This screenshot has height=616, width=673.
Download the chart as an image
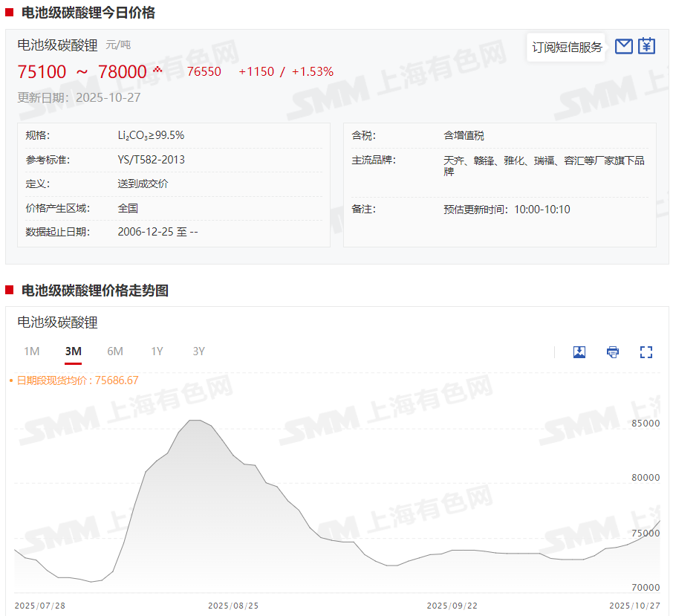pyautogui.click(x=579, y=351)
